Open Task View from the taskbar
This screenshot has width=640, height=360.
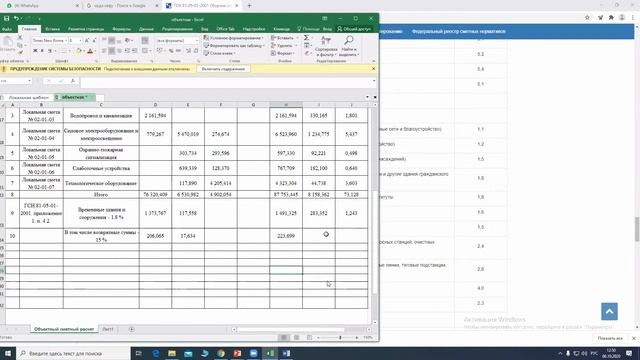pos(138,353)
